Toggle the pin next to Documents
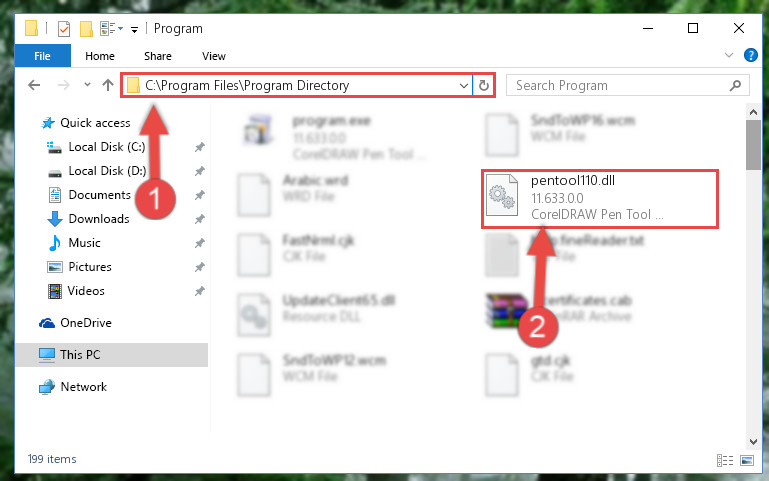 tap(199, 195)
